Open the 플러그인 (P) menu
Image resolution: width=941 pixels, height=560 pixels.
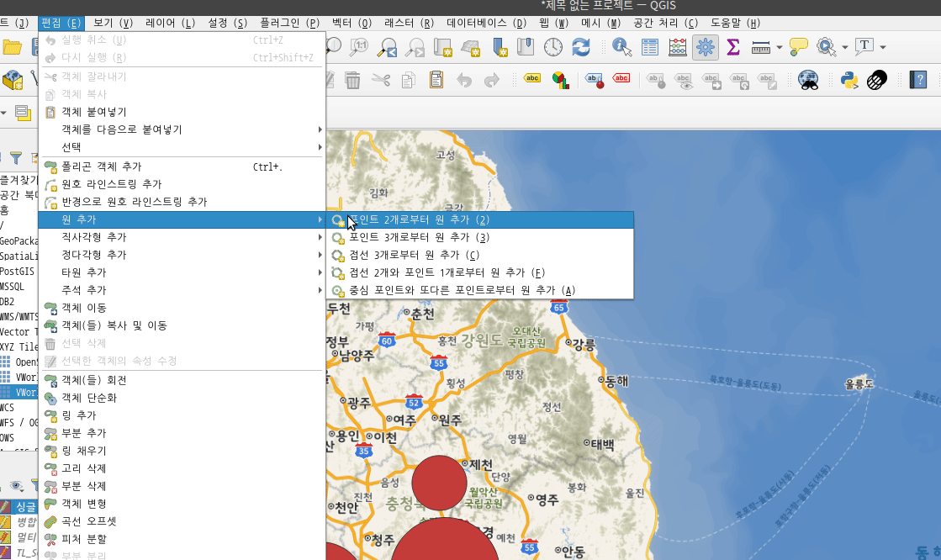pyautogui.click(x=290, y=23)
